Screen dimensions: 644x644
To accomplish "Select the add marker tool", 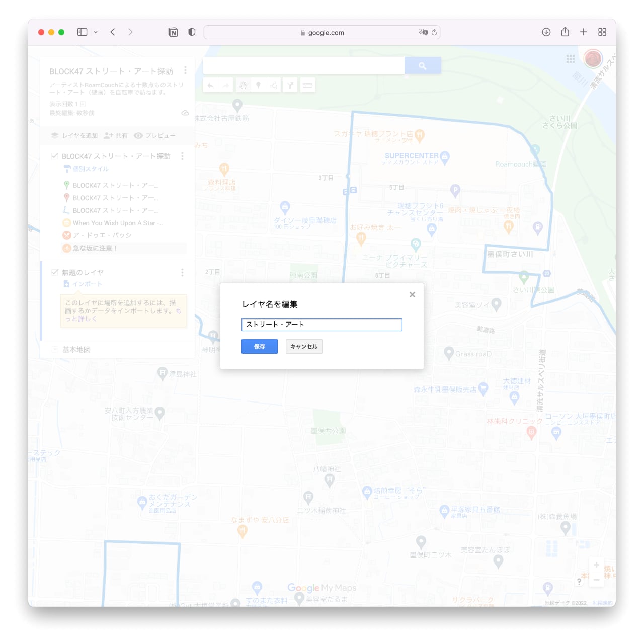I will point(259,86).
